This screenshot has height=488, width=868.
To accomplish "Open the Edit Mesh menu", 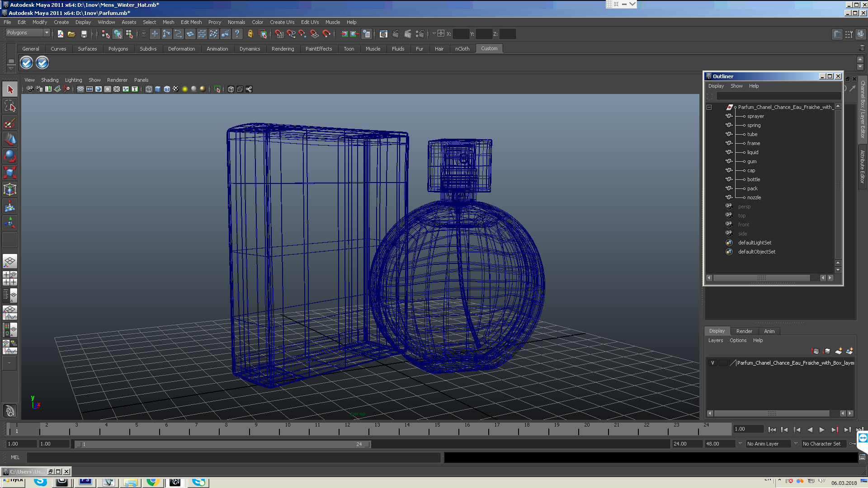I will pos(191,22).
